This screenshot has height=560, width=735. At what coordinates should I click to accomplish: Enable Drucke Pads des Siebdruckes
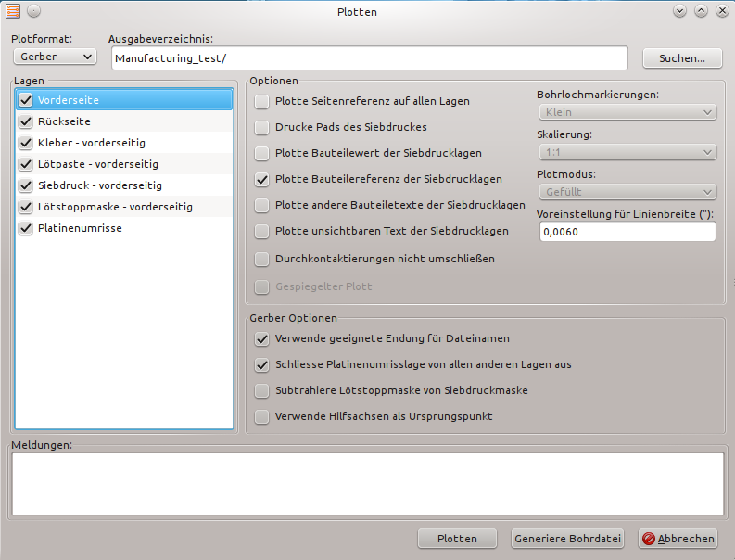tap(261, 127)
